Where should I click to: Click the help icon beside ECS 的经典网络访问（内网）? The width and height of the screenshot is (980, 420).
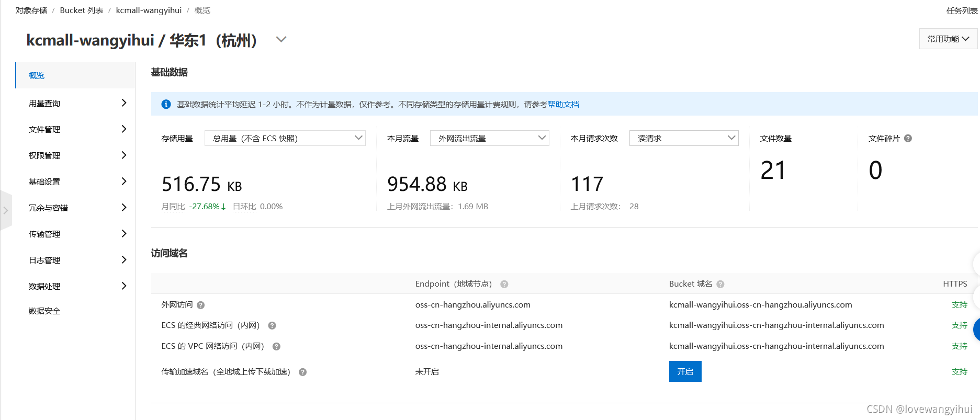pos(272,325)
